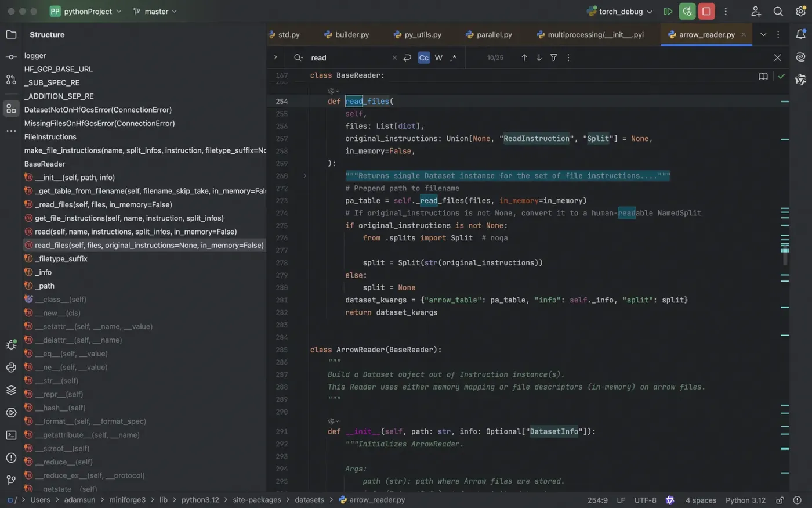Image resolution: width=812 pixels, height=508 pixels.
Task: Open Search Everywhere magnifier
Action: click(778, 11)
